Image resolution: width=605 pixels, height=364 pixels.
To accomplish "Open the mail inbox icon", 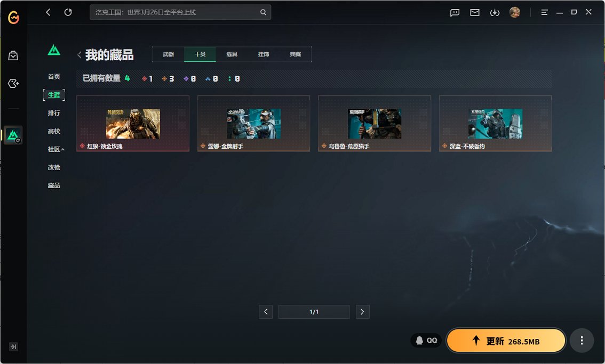I will pyautogui.click(x=474, y=12).
